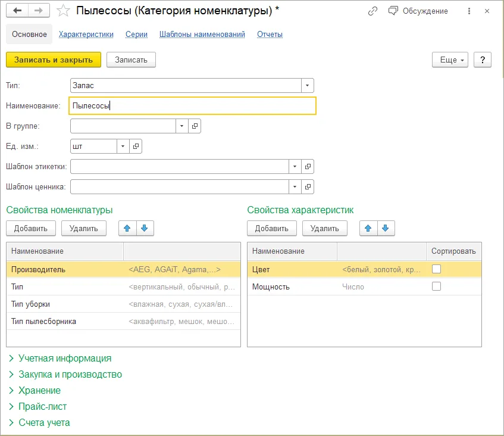Open the Ед. изм. dropdown list
504x436 pixels.
123,147
